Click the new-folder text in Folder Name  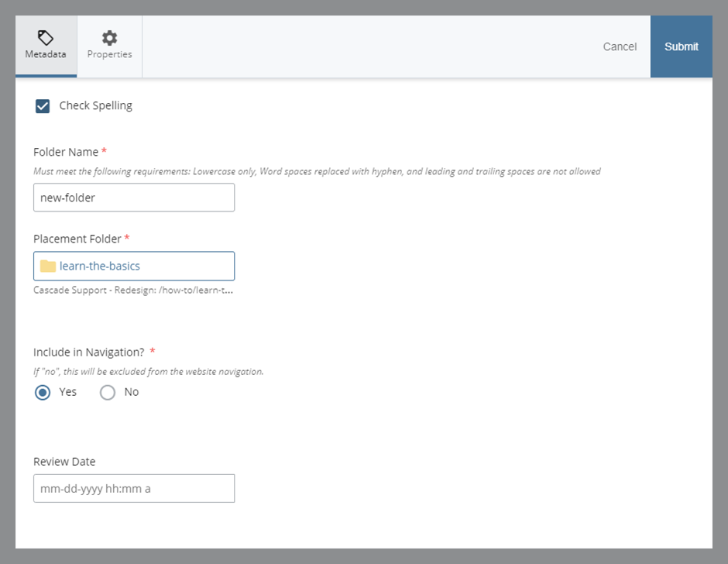tap(67, 198)
